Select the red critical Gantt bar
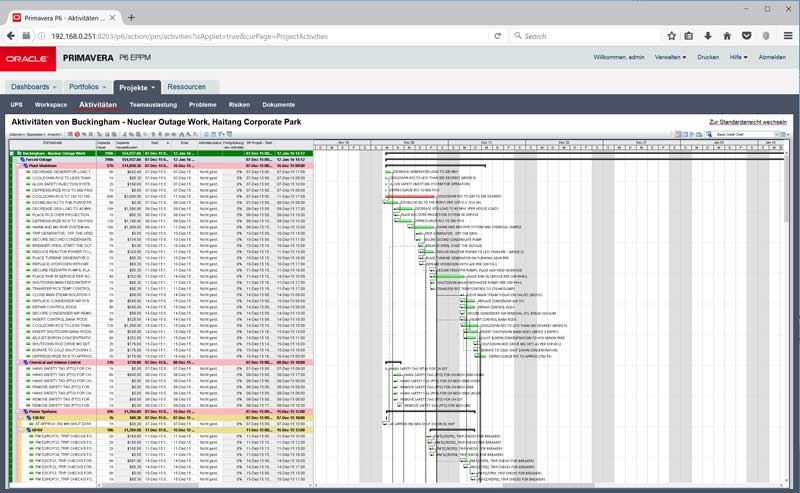This screenshot has width=800, height=493. [410, 196]
